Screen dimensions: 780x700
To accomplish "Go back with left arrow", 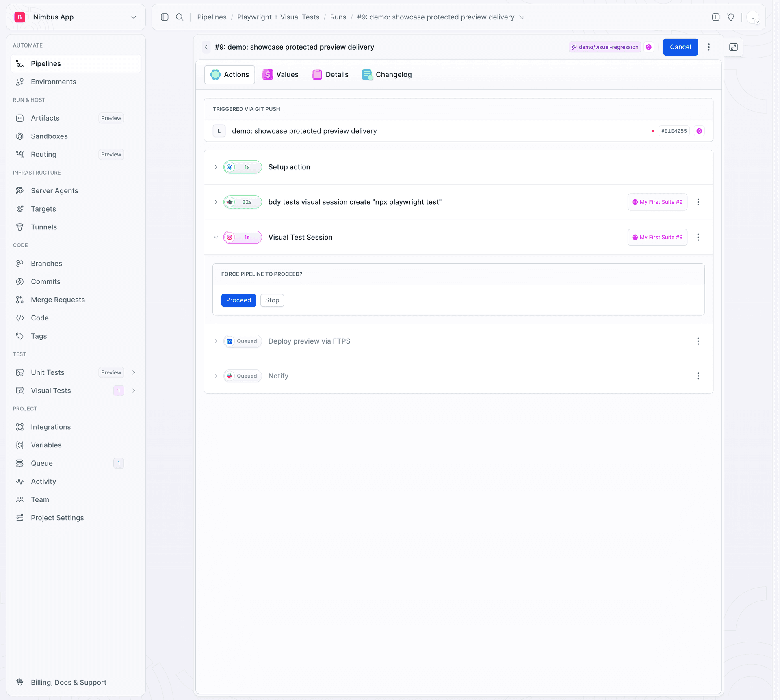I will tap(206, 47).
